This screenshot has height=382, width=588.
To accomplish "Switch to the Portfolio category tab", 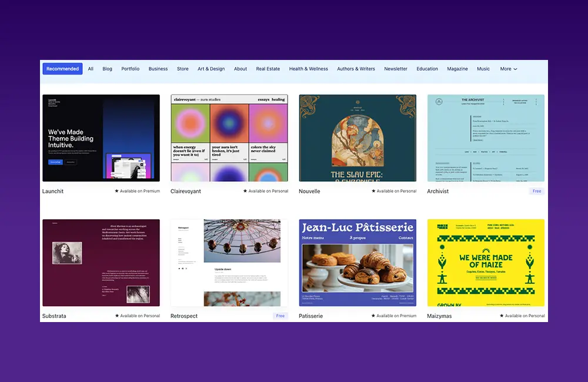I will tap(131, 69).
